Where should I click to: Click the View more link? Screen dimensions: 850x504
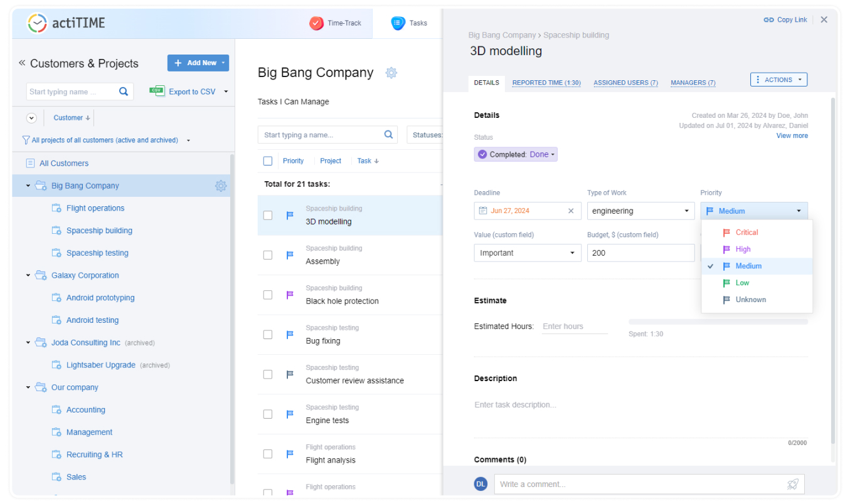[x=792, y=135]
